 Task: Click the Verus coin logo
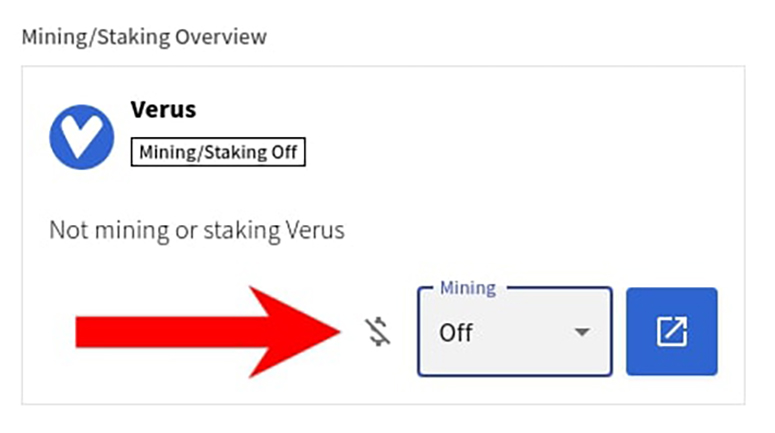81,137
